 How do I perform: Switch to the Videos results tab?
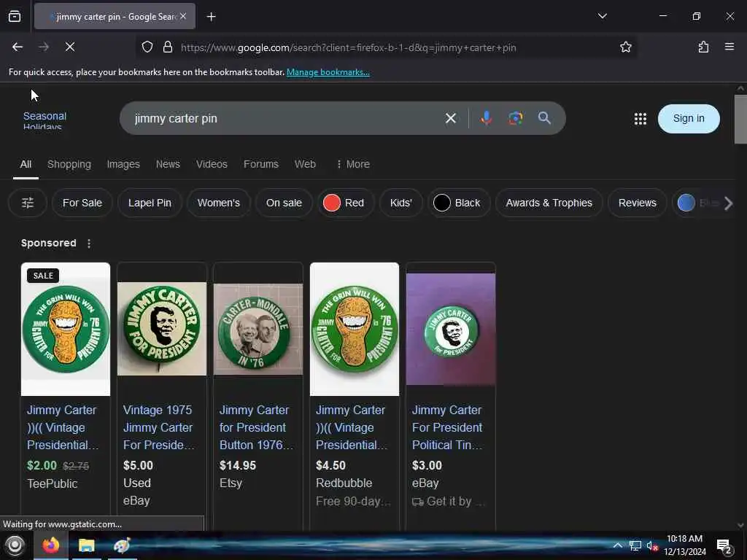pos(212,164)
